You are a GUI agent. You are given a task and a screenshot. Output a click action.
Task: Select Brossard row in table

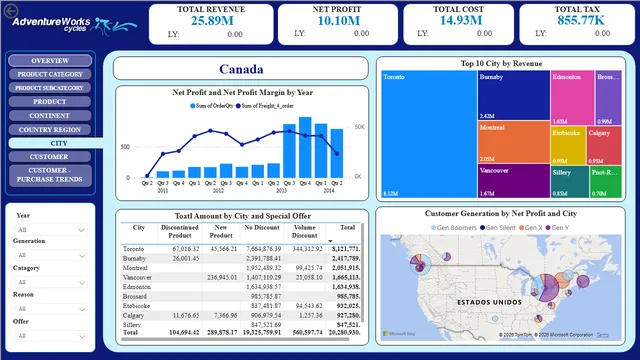[240, 296]
